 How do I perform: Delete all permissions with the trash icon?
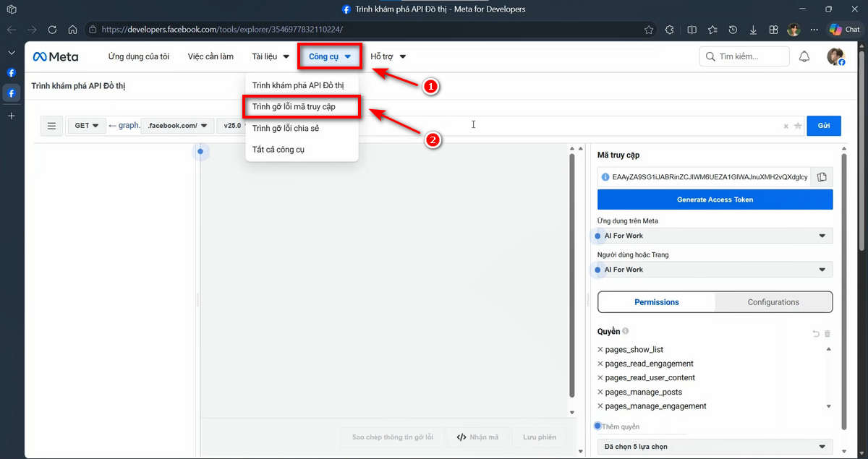[827, 333]
